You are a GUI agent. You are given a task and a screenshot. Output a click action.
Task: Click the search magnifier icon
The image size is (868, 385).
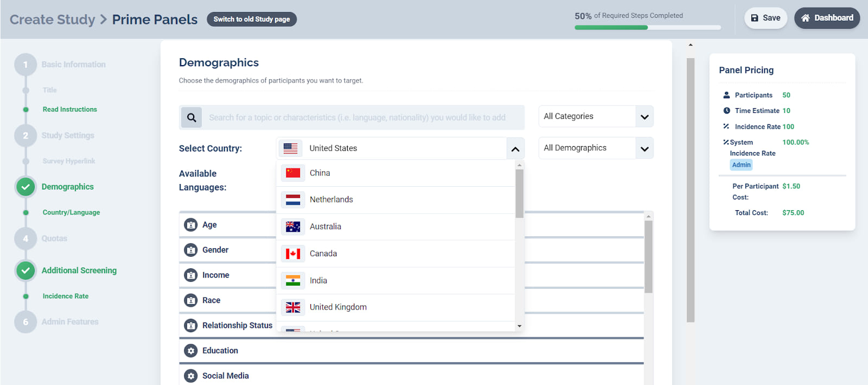192,117
